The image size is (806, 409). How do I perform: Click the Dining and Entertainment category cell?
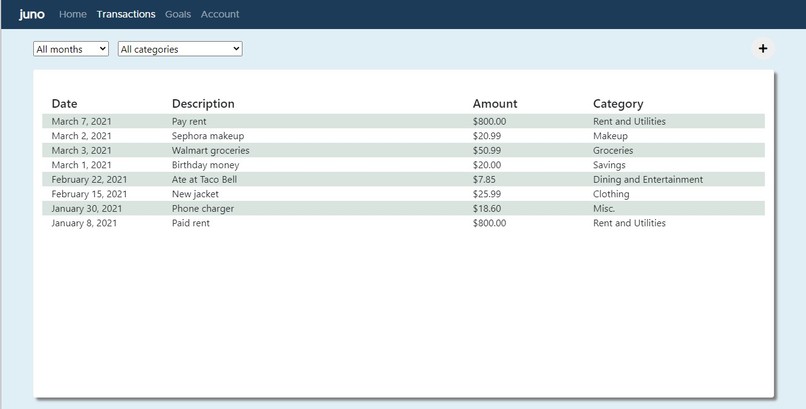pyautogui.click(x=648, y=179)
